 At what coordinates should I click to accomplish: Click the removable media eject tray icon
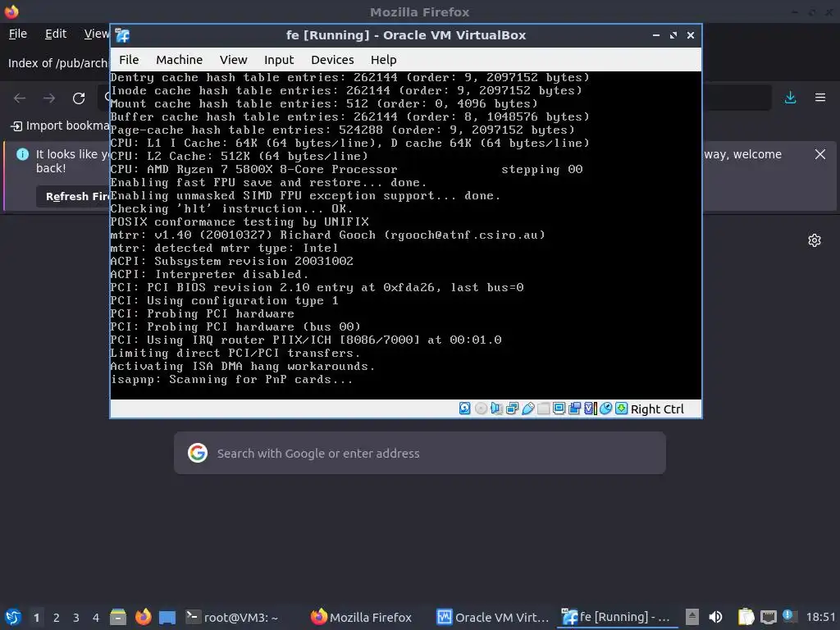tap(692, 617)
